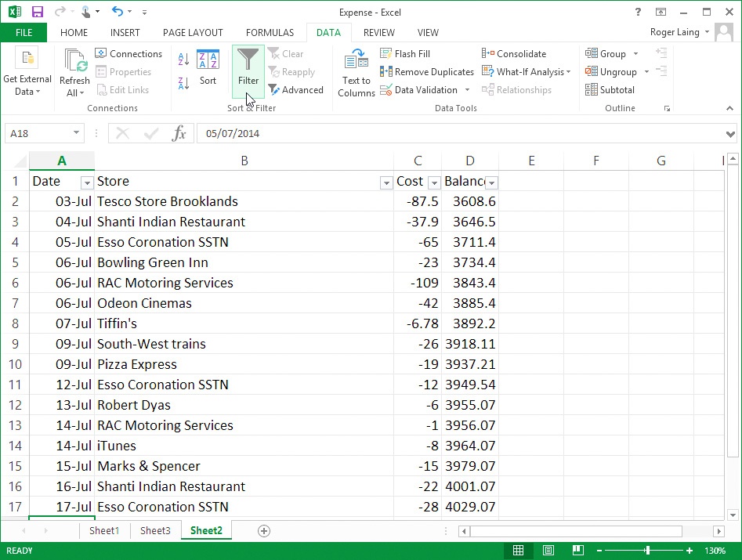Open Data Validation
Viewport: 742px width, 560px height.
tap(422, 89)
